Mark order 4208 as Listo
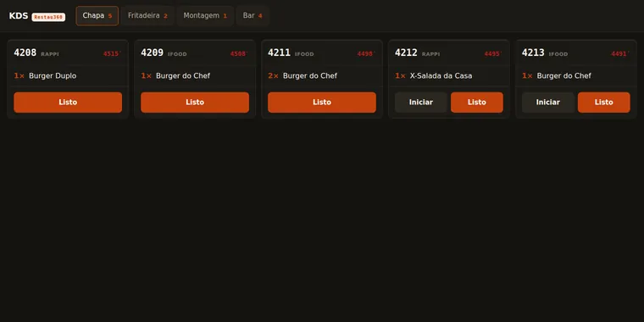 [68, 103]
